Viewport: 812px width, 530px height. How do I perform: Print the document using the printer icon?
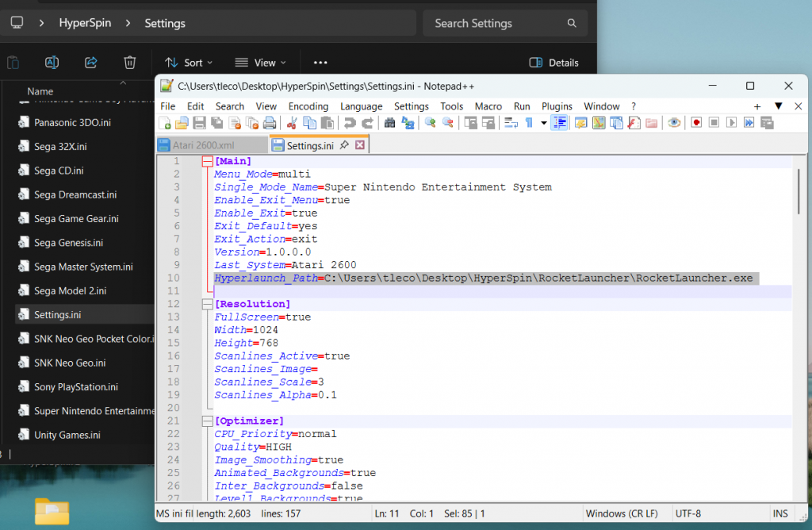tap(270, 123)
